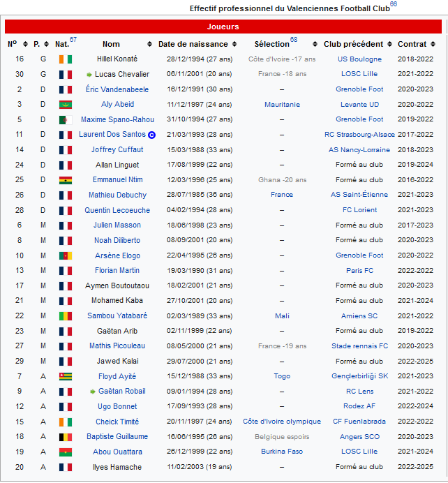Open footnote 68 next to Sélection header
448x483 pixels.
coord(294,39)
